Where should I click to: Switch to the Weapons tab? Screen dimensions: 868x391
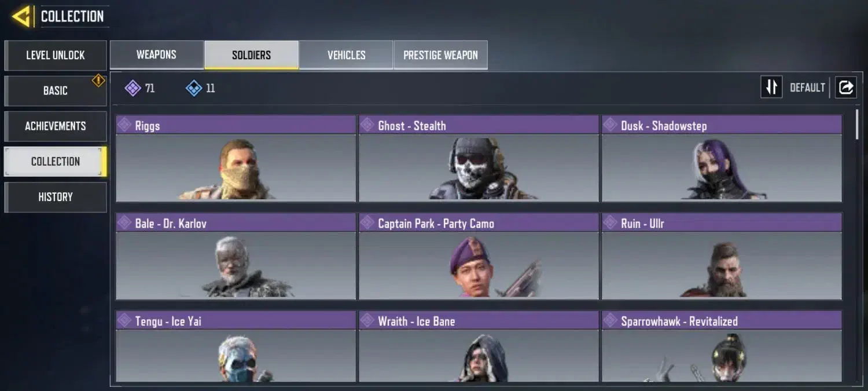click(156, 55)
